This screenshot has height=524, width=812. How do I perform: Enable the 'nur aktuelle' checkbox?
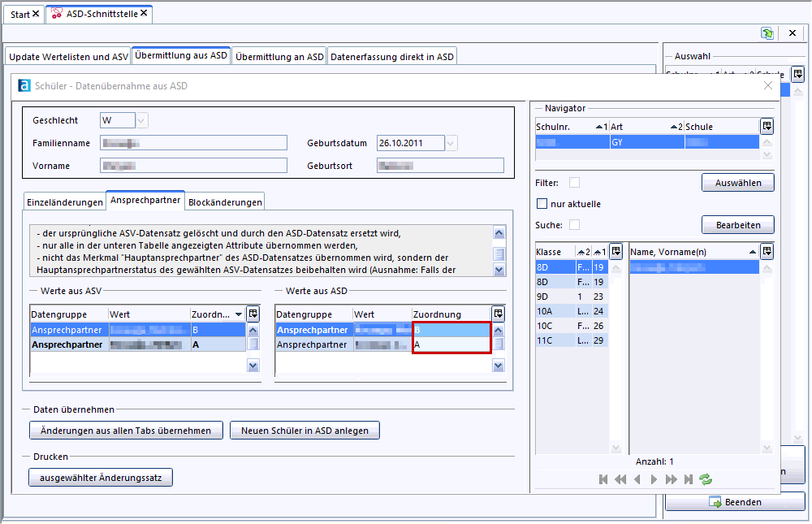click(542, 204)
